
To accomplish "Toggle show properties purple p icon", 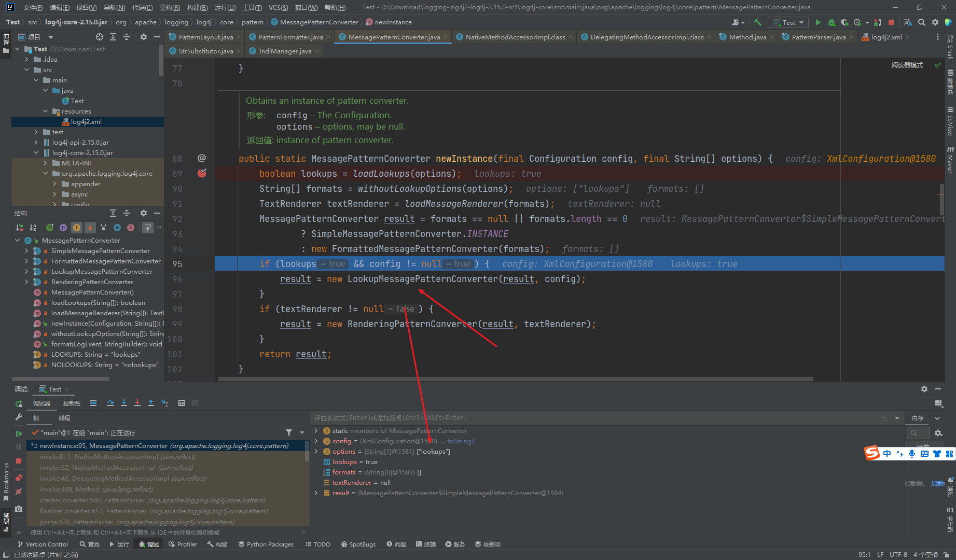I will (x=63, y=227).
